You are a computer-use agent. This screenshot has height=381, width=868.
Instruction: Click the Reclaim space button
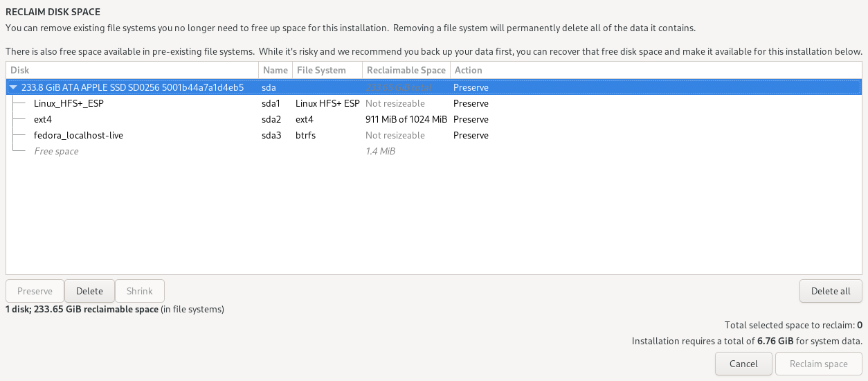coord(818,364)
